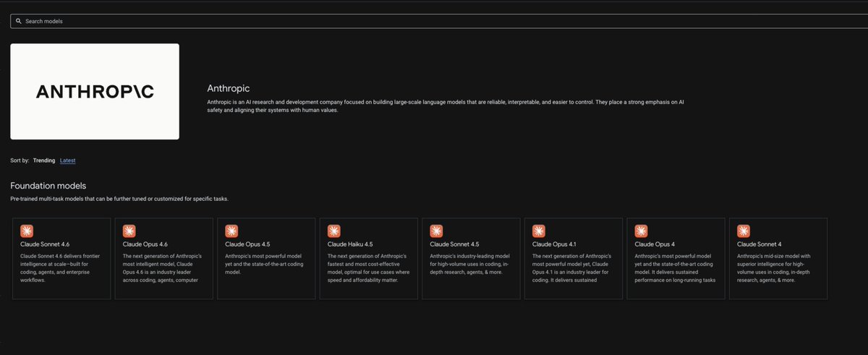Viewport: 868px width, 355px height.
Task: Open the Claude Sonnet 4.6 model title
Action: [x=45, y=245]
